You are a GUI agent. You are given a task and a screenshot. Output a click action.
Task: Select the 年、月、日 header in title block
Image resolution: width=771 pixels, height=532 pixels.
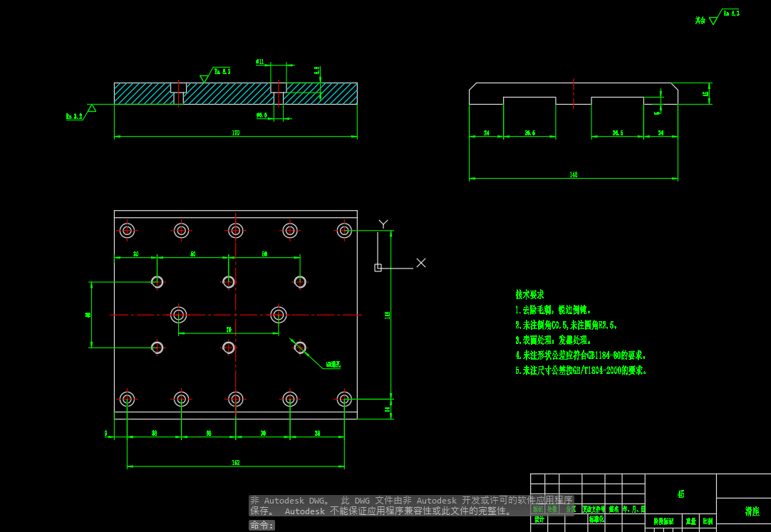[633, 509]
